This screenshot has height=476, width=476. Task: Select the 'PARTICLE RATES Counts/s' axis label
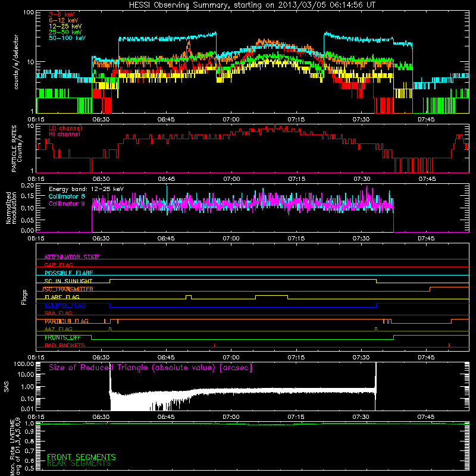(17, 149)
